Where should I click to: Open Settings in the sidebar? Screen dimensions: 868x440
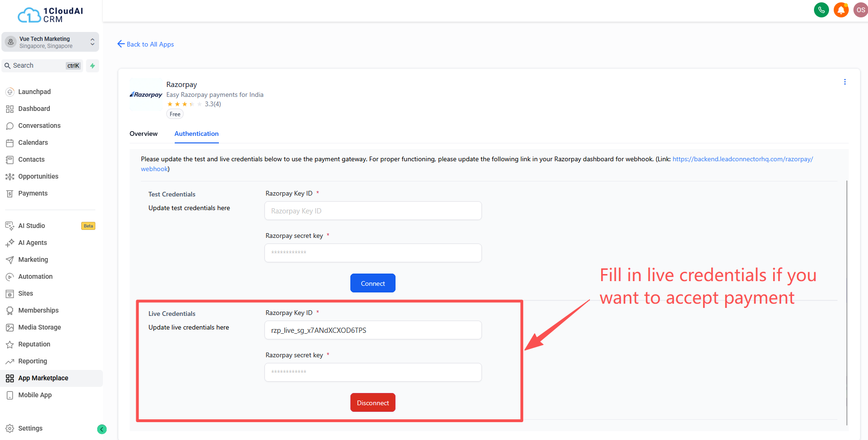(31, 428)
